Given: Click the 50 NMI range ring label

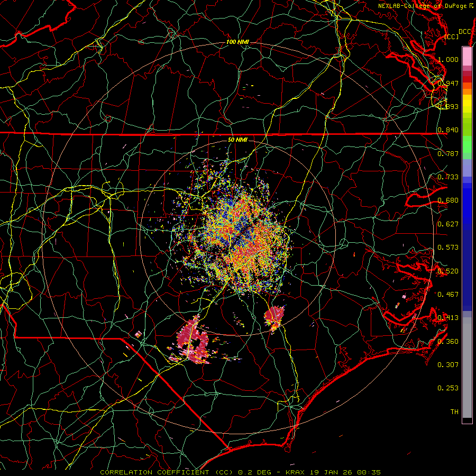Looking at the screenshot, I should [237, 140].
